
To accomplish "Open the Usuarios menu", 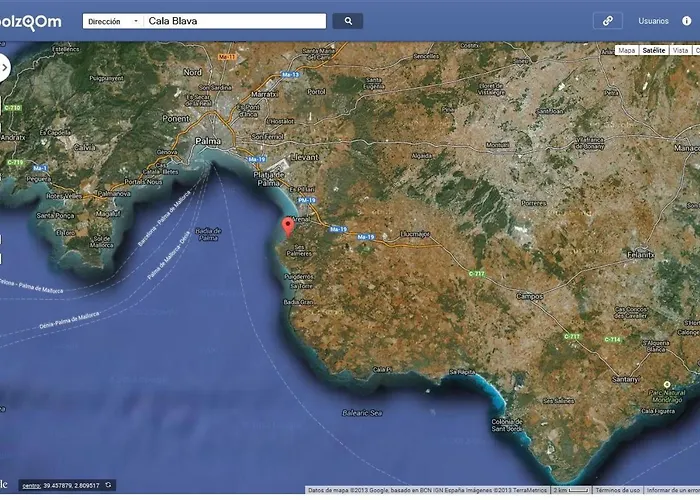I will [653, 21].
